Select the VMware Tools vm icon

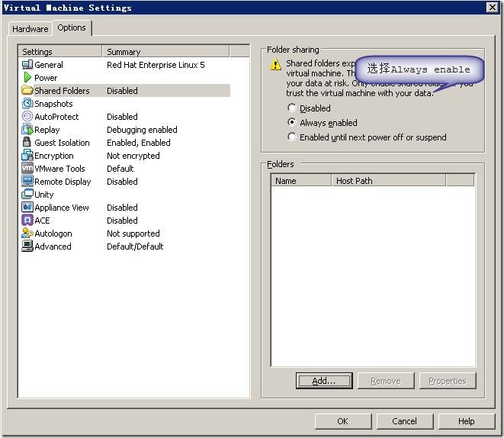click(x=27, y=168)
